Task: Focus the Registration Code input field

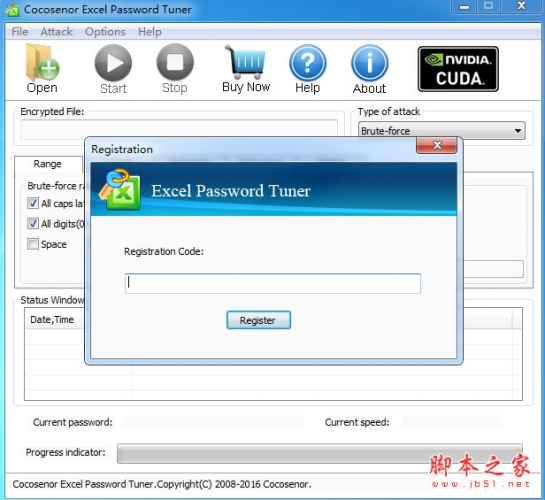Action: click(272, 283)
